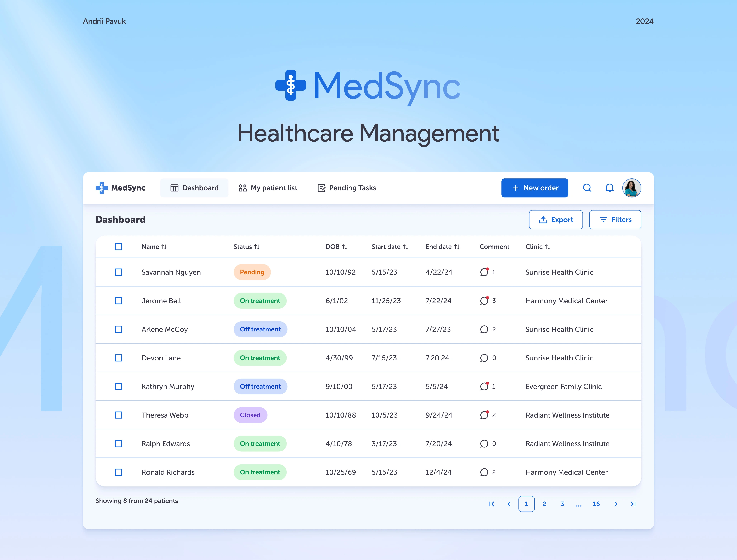Click the search magnifier icon
The width and height of the screenshot is (737, 560).
587,188
